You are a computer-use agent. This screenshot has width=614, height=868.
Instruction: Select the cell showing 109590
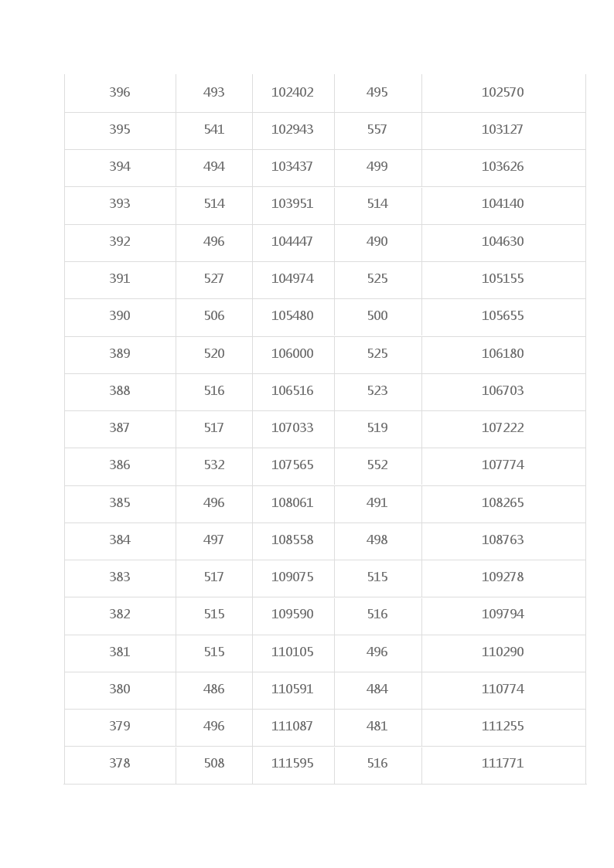pyautogui.click(x=293, y=615)
